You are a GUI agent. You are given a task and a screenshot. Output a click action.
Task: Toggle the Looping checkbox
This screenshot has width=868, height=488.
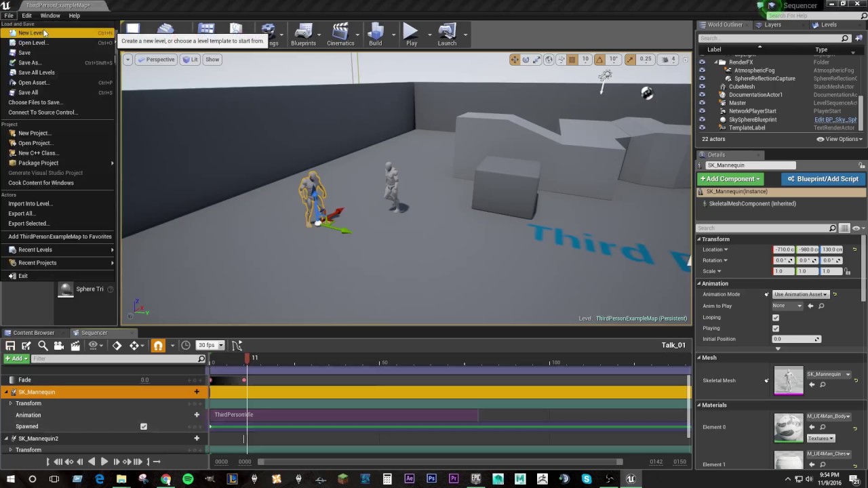click(x=776, y=317)
